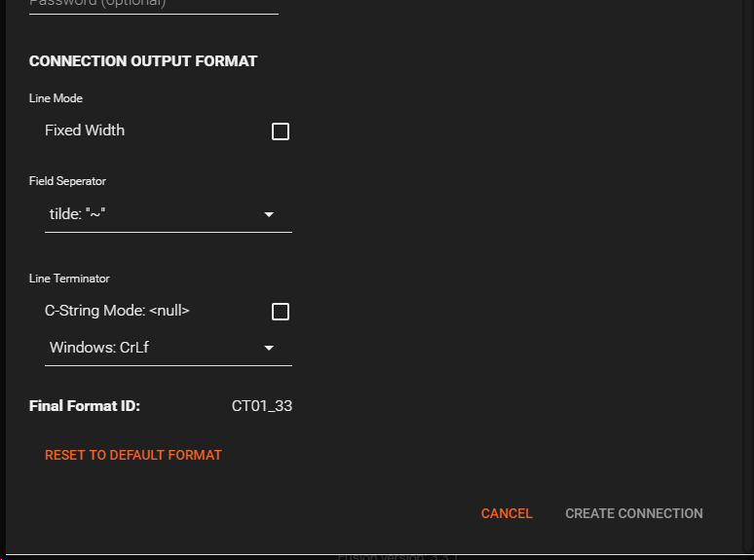Click the Field Seperator label
This screenshot has width=754, height=560.
click(x=67, y=181)
